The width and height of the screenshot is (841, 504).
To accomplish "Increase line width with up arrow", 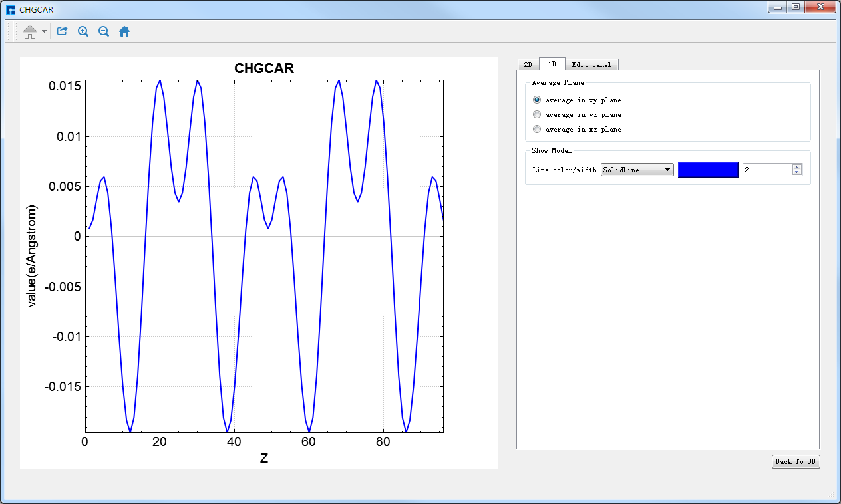I will tap(797, 167).
